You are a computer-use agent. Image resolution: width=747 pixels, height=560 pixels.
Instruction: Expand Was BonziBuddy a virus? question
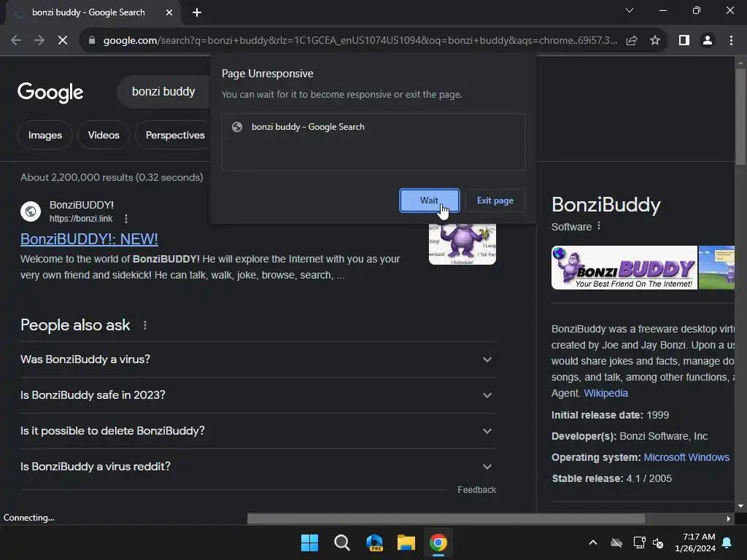click(258, 359)
